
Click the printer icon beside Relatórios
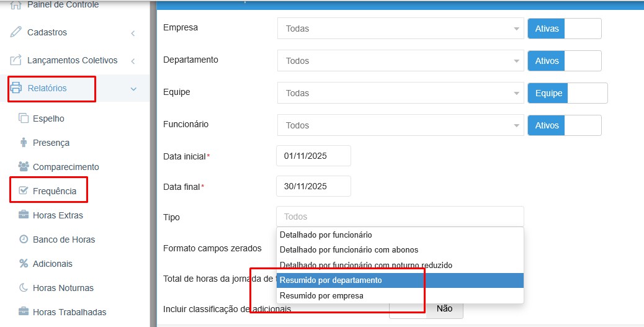(x=16, y=88)
